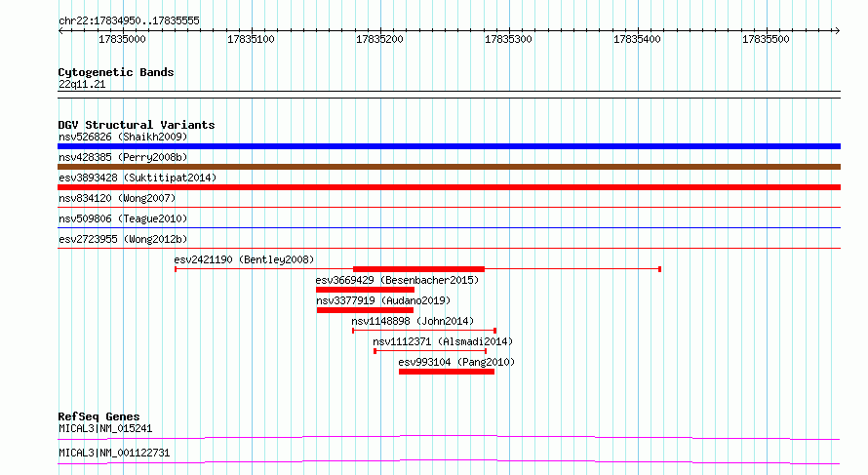
Task: Click the thin blue nsv509806 Teague2010 line
Action: point(449,228)
